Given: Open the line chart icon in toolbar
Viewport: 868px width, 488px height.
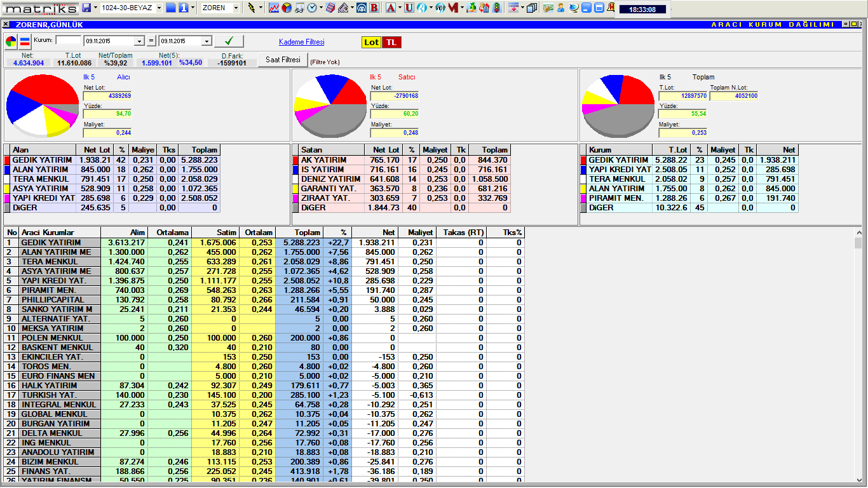Looking at the screenshot, I should tap(274, 8).
